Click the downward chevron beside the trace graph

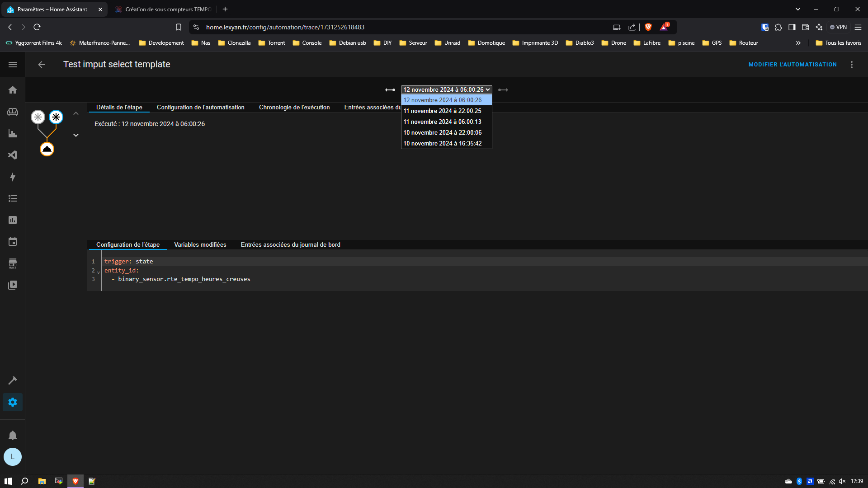[76, 135]
